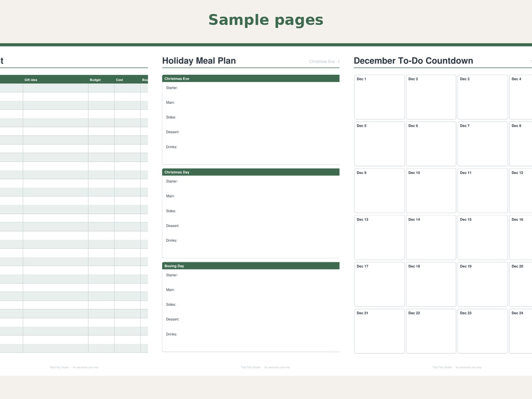Click the "Starter:" label under Christmas Eve

tap(172, 88)
